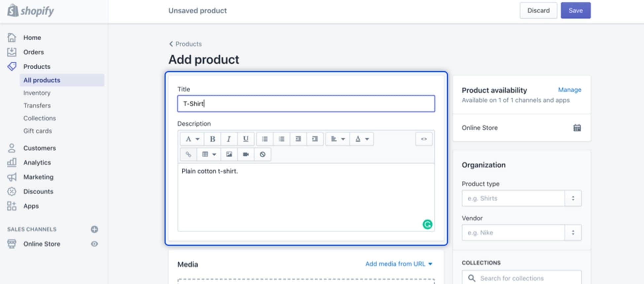Image resolution: width=644 pixels, height=284 pixels.
Task: Discard the unsaved product
Action: pos(538,11)
